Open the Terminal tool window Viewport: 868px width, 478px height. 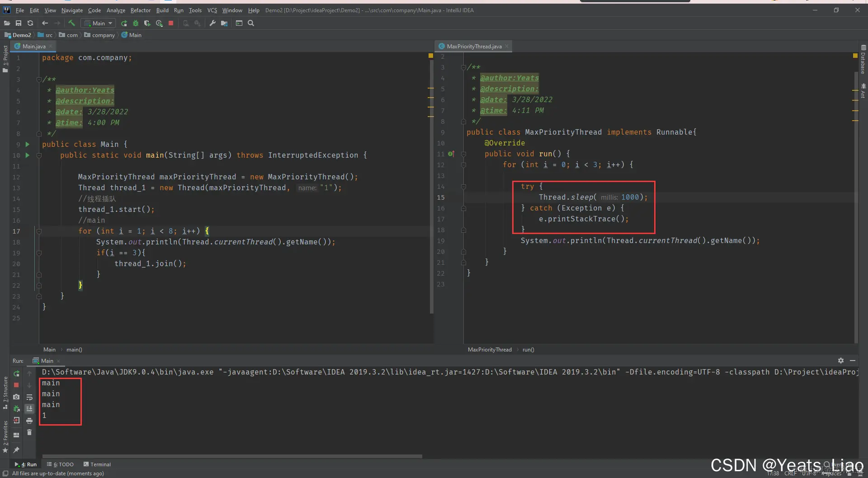coord(97,464)
